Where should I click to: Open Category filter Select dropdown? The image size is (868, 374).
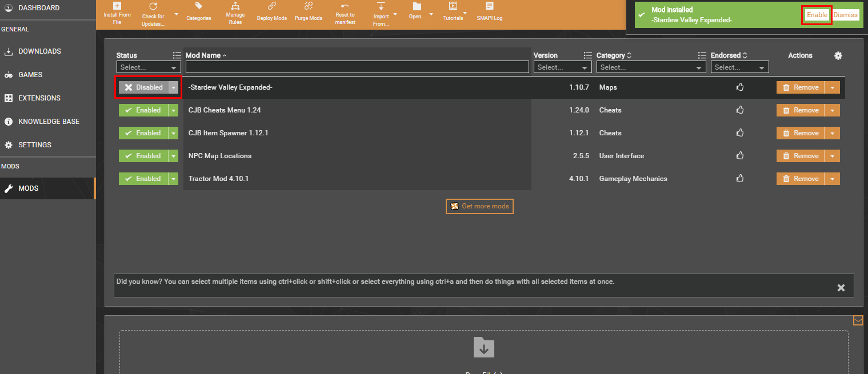click(x=651, y=67)
